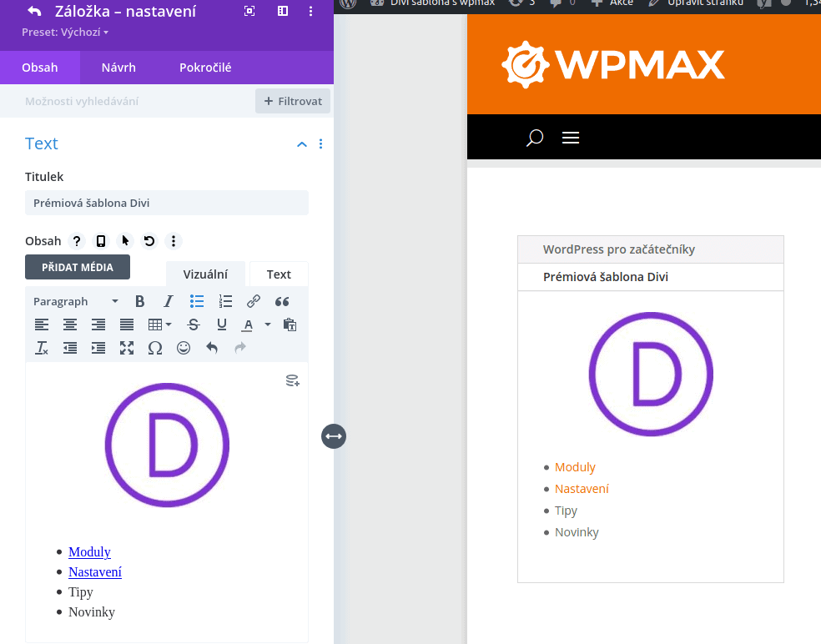821x644 pixels.
Task: Toggle italic formatting
Action: pos(168,302)
